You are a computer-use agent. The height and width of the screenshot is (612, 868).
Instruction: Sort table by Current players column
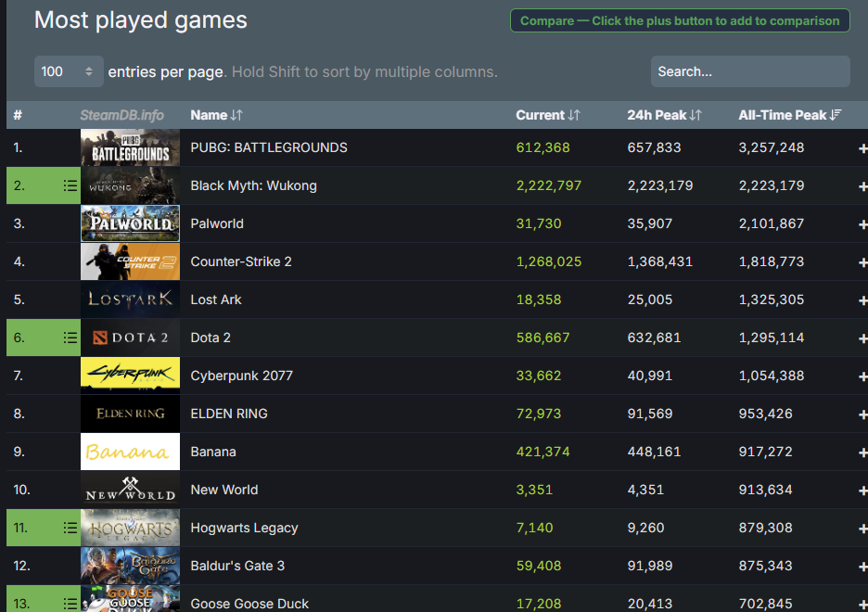(548, 115)
